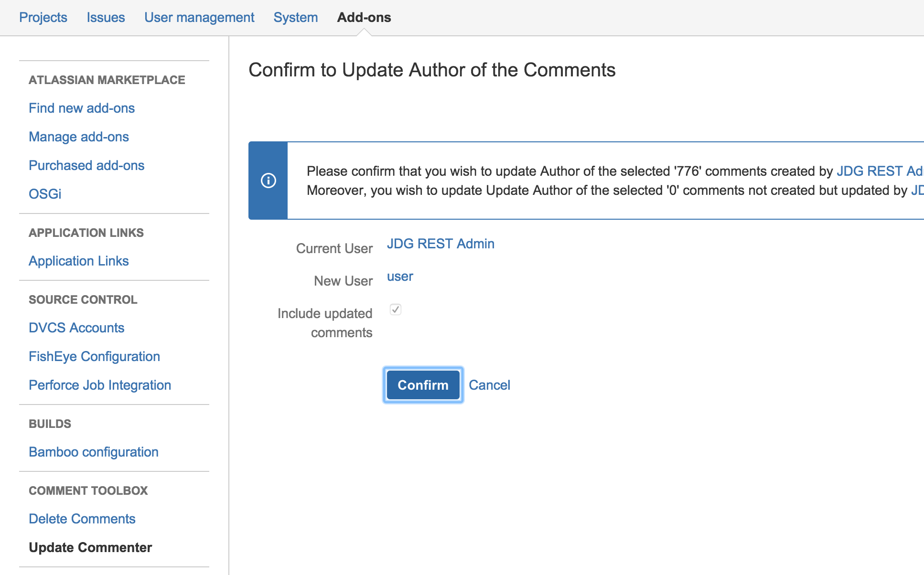
Task: Toggle the Include updated comments checkbox
Action: tap(396, 309)
